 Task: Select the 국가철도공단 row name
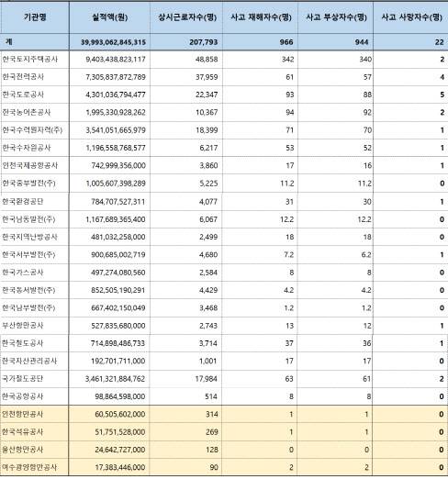[x=23, y=379]
